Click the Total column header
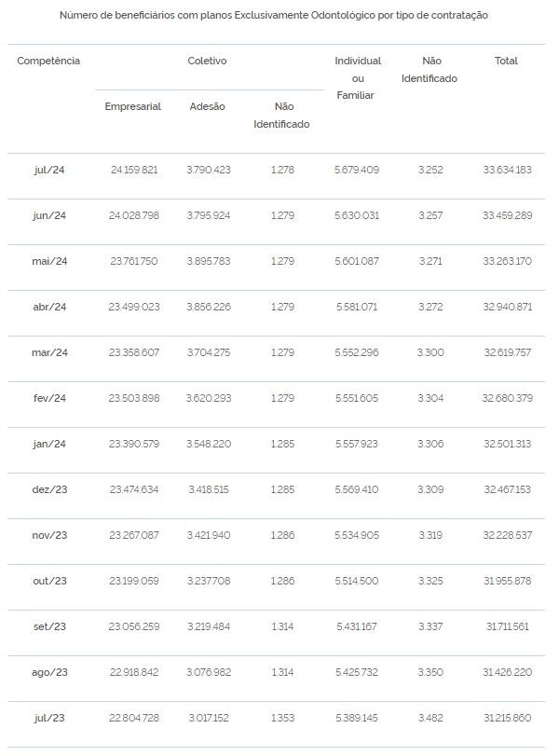Image resolution: width=559 pixels, height=756 pixels. tap(506, 61)
